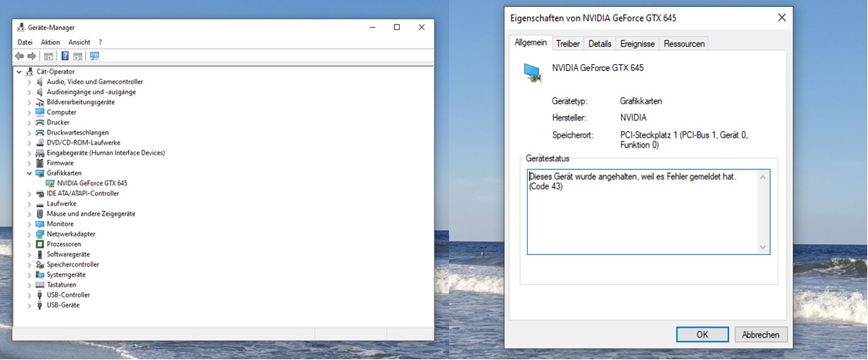The height and width of the screenshot is (360, 868).
Task: Switch to the Details tab
Action: click(599, 44)
